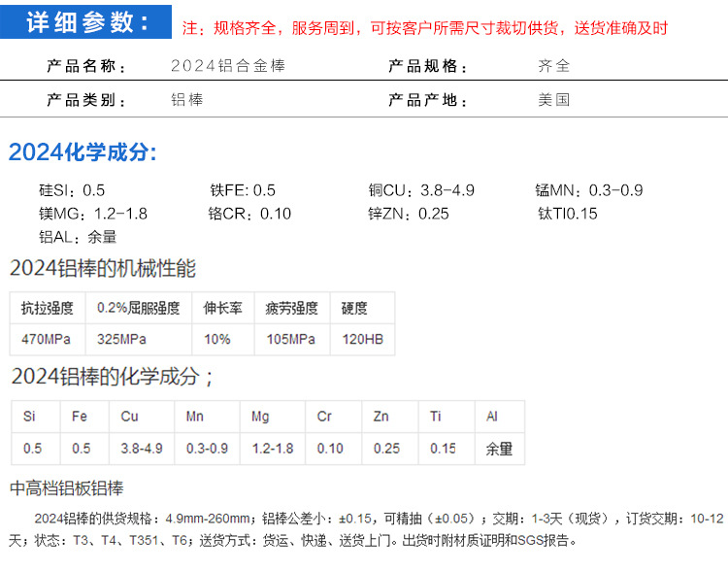Click the 中高档铝板铝棒 heading

point(66,488)
